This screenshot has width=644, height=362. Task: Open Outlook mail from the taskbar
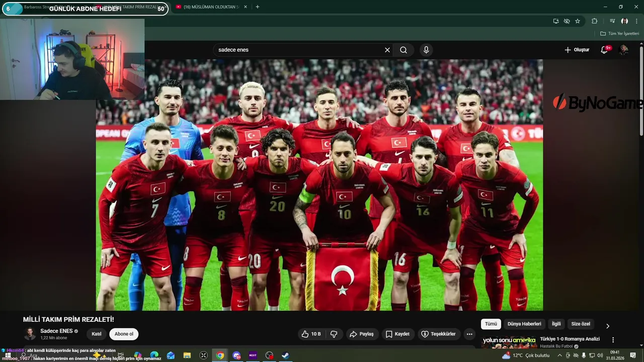click(x=171, y=355)
